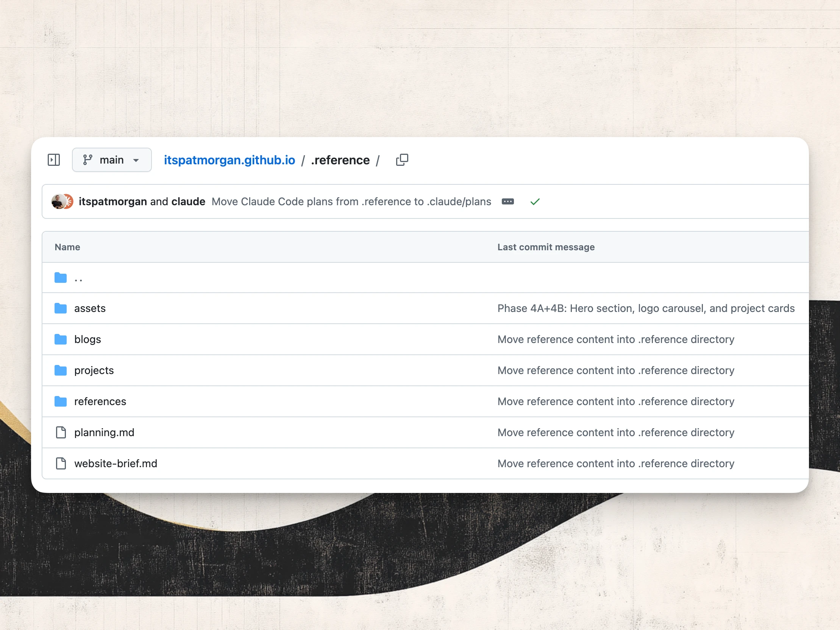Open the planning.md file
This screenshot has width=840, height=630.
pyautogui.click(x=104, y=432)
